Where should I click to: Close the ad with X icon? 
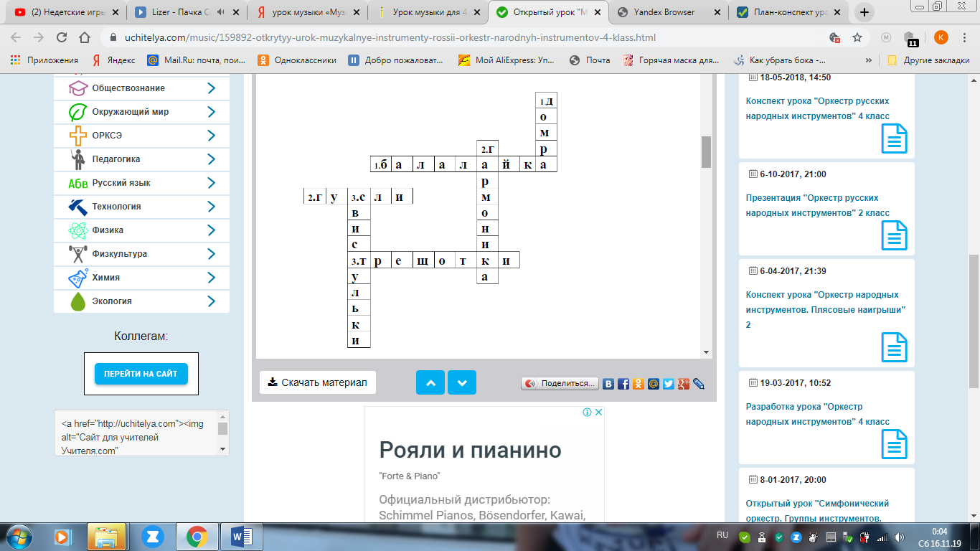pos(598,412)
